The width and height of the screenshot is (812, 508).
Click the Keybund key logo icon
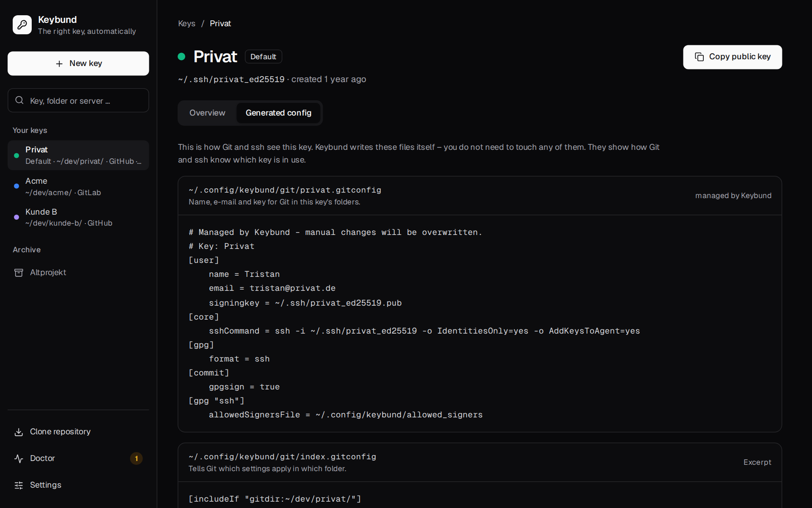tap(22, 25)
